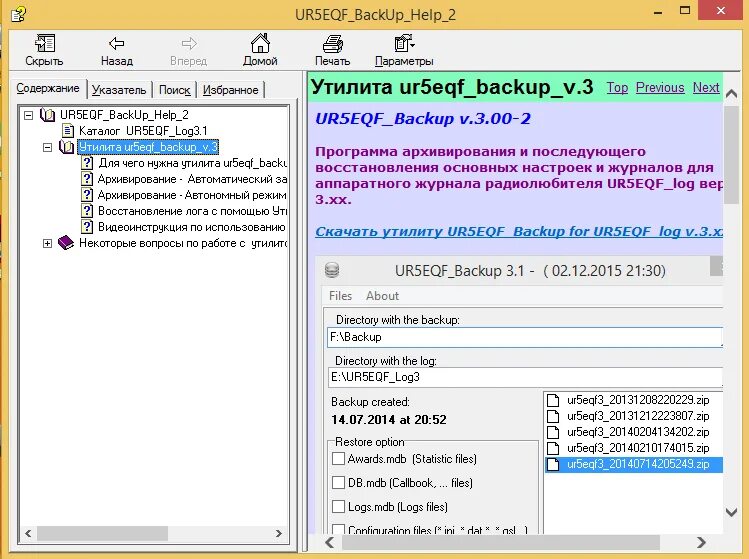Go back with the Назад arrow
The height and width of the screenshot is (559, 749).
pos(116,43)
